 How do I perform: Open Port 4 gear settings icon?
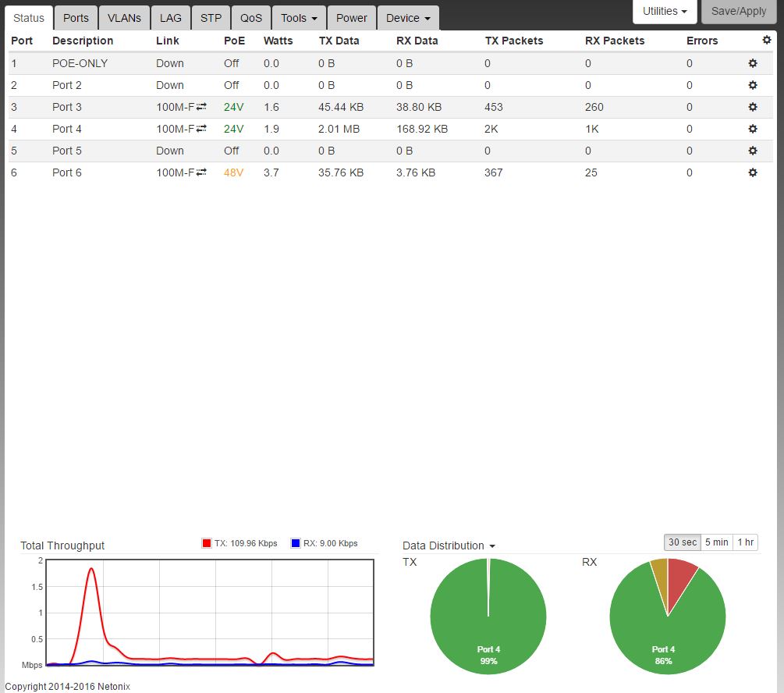tap(753, 129)
